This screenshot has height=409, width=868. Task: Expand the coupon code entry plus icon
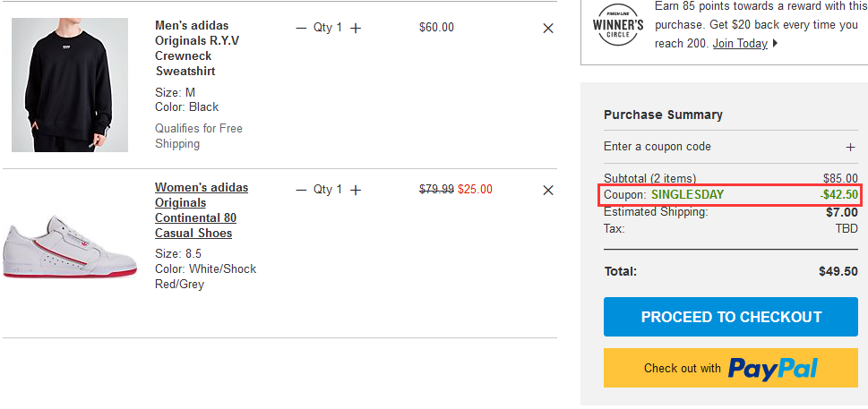point(850,147)
